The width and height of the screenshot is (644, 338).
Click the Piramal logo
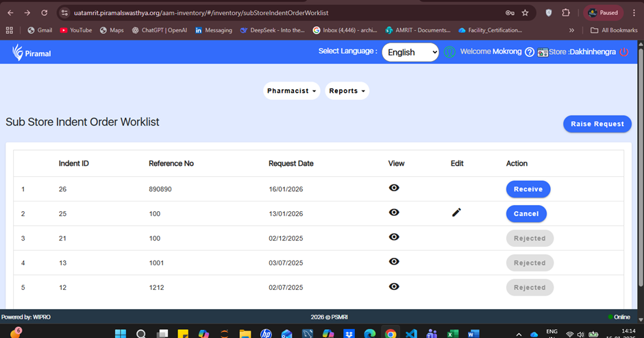pos(32,53)
